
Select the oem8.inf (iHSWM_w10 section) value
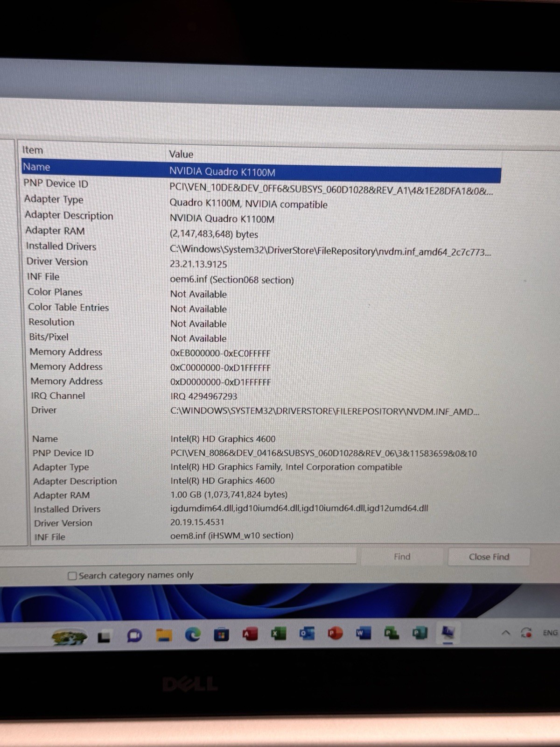231,536
